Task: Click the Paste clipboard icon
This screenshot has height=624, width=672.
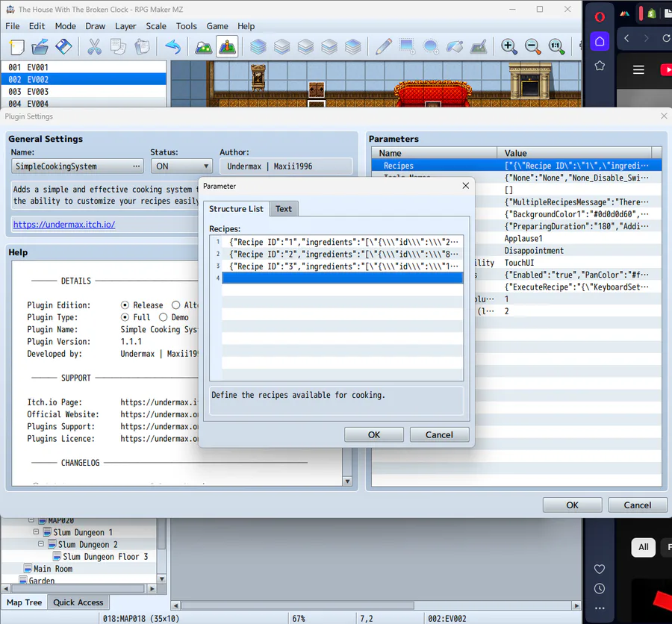Action: point(142,46)
